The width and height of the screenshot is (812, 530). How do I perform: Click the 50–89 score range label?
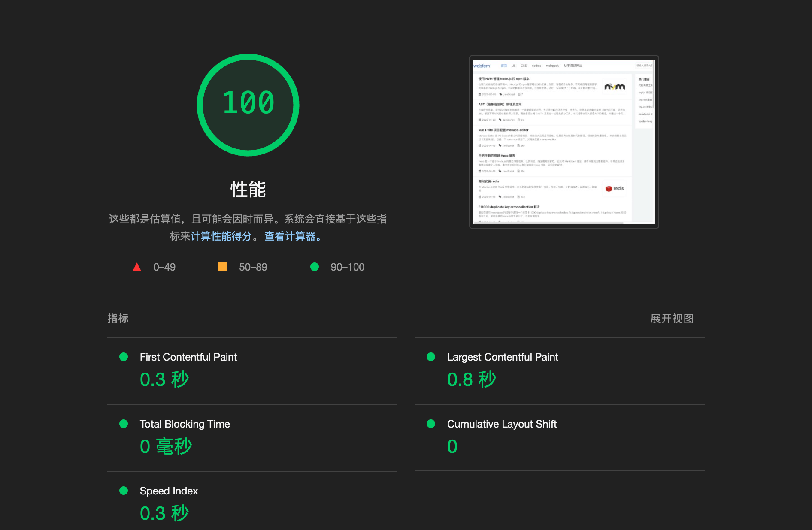point(253,267)
